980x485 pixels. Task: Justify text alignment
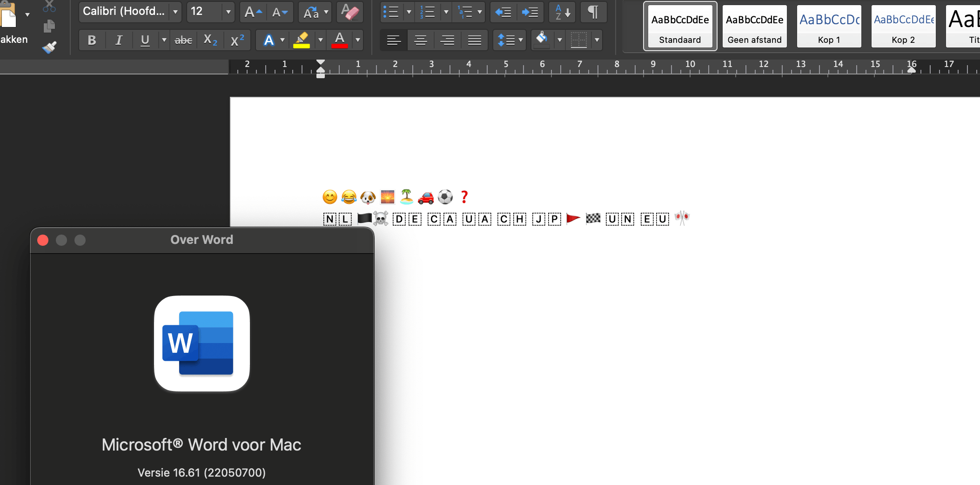pos(475,40)
